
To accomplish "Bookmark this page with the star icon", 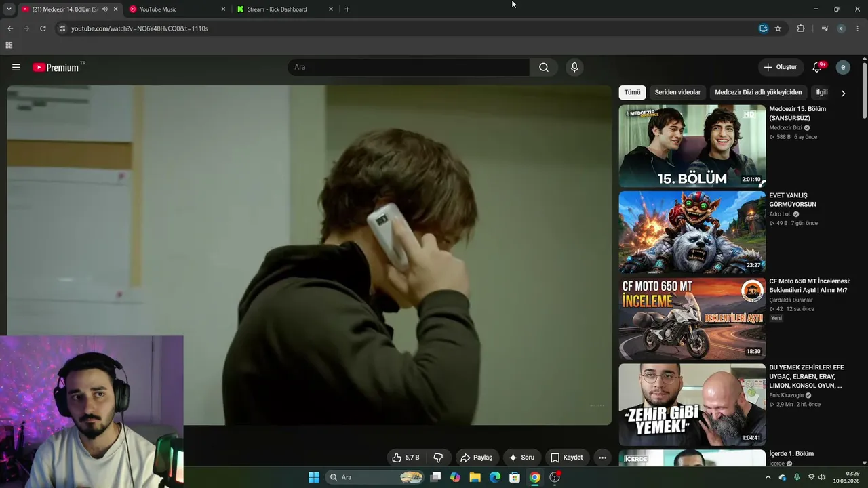I will tap(778, 28).
